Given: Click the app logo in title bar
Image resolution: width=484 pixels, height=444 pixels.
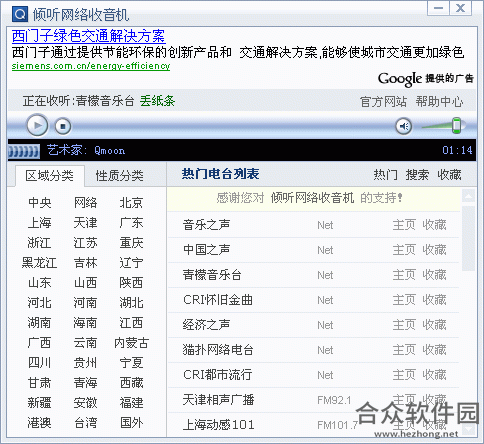Looking at the screenshot, I should click(20, 14).
